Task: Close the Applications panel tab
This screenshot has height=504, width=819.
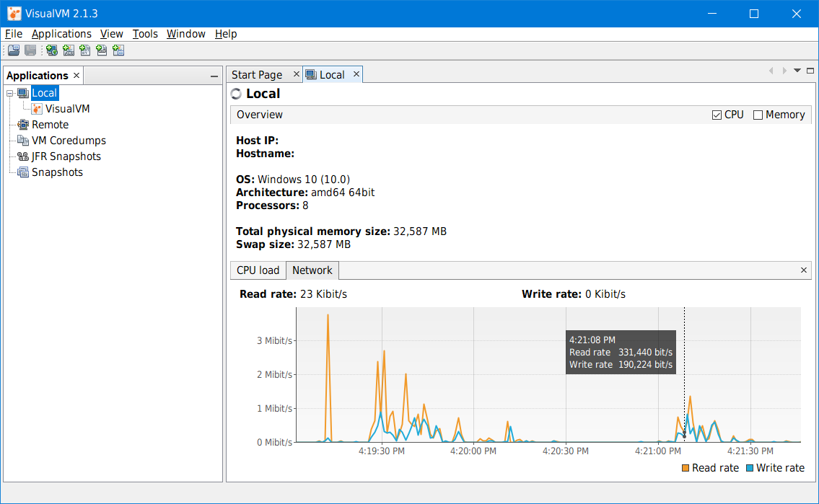Action: click(x=76, y=76)
